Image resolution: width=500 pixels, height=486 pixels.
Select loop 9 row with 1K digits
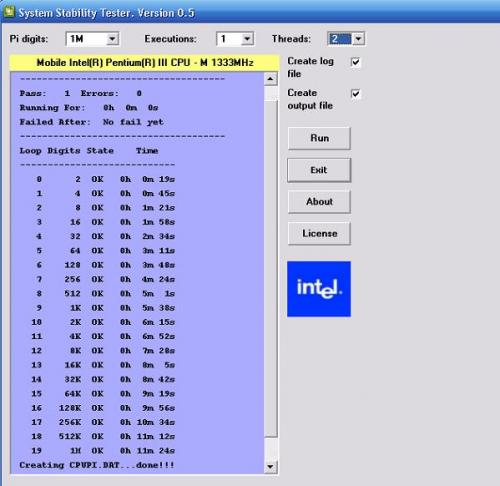(105, 308)
